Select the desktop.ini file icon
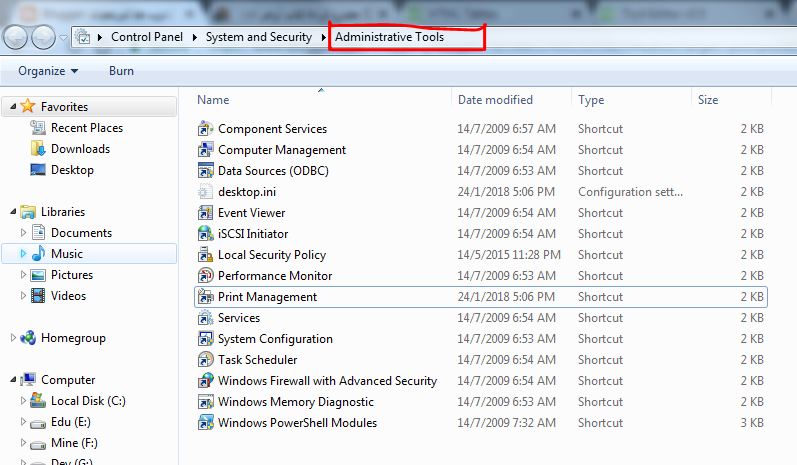Screen dimensions: 797x465 205,192
